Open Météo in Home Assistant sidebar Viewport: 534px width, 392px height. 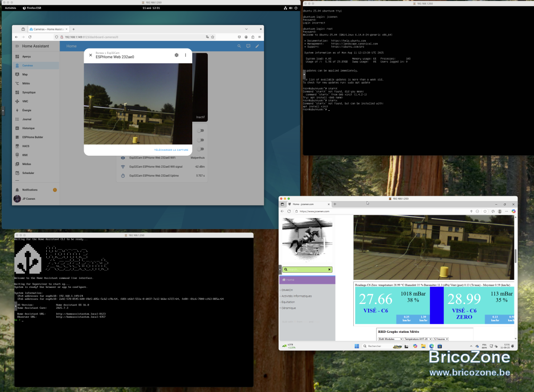[36, 83]
